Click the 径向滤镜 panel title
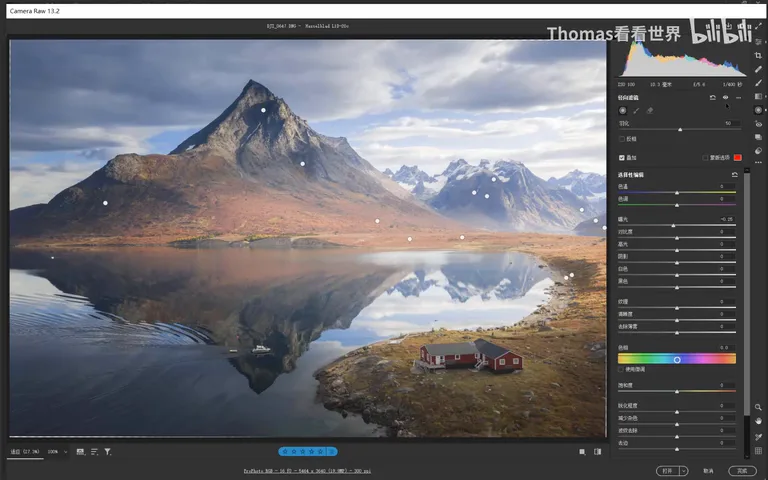 (x=628, y=97)
